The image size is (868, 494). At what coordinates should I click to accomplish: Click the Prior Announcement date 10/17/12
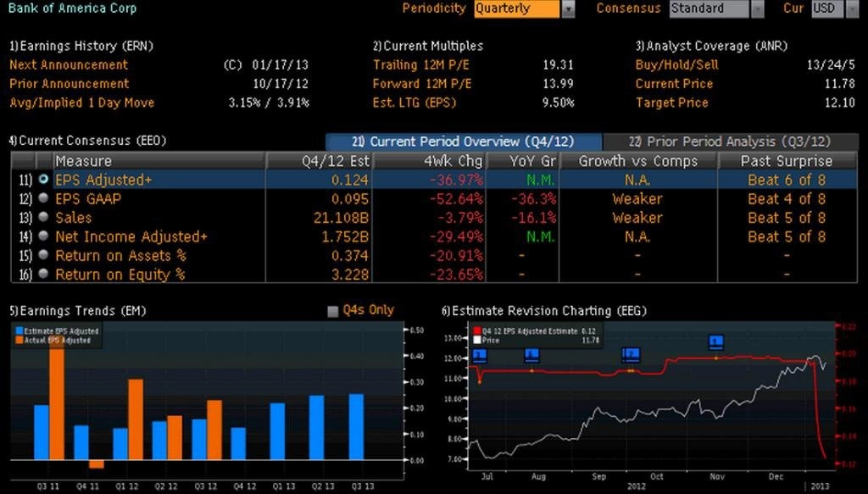pos(280,84)
